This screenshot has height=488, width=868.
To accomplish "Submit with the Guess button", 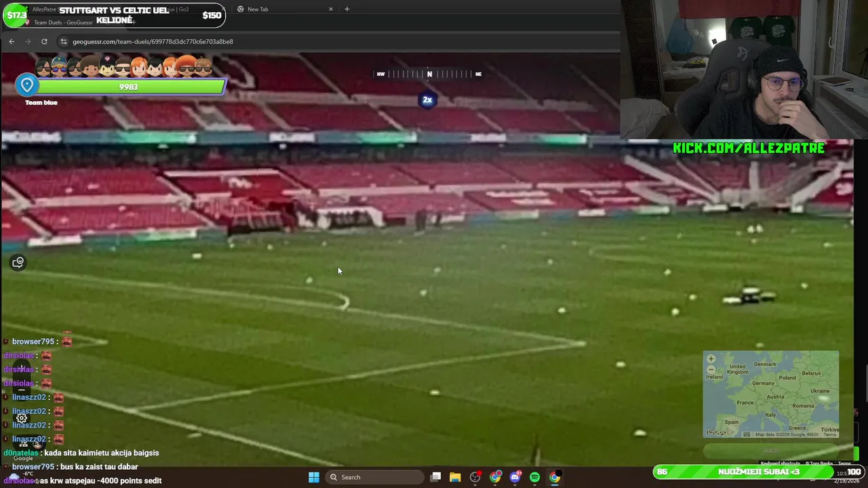I will pos(771,451).
